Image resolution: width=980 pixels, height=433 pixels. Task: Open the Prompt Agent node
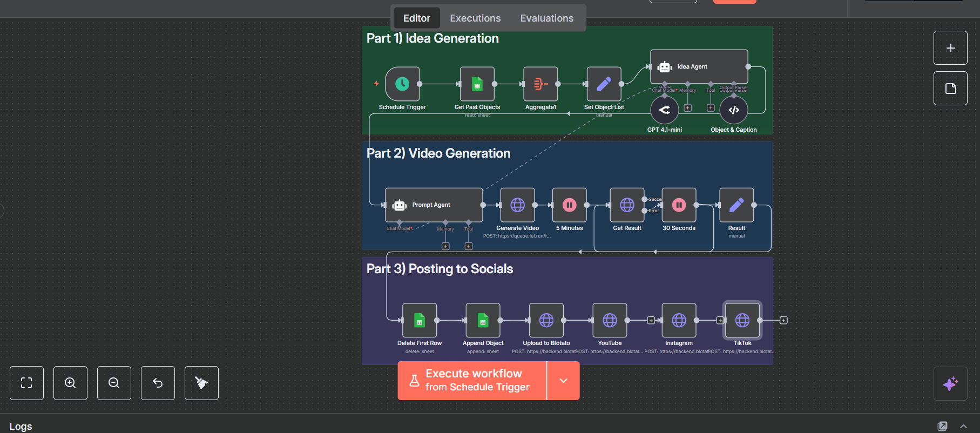434,205
